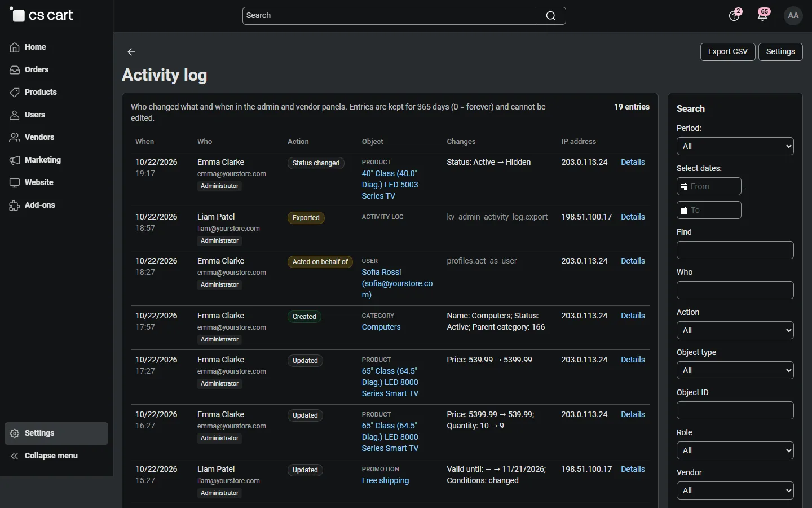The height and width of the screenshot is (508, 812).
Task: Open Details for the 18:57 Exported entry
Action: click(633, 217)
